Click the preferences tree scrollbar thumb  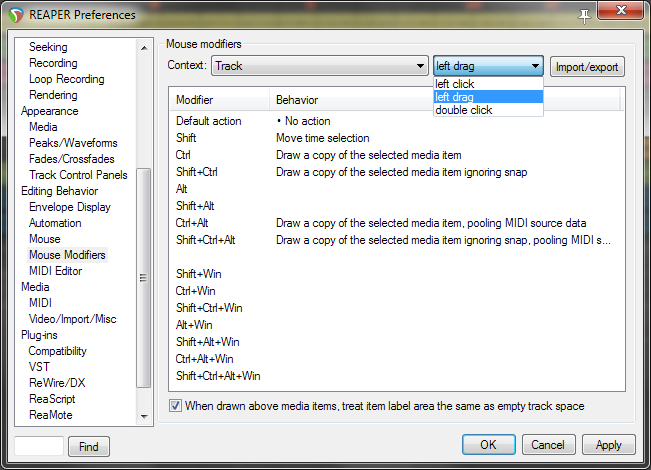click(144, 277)
